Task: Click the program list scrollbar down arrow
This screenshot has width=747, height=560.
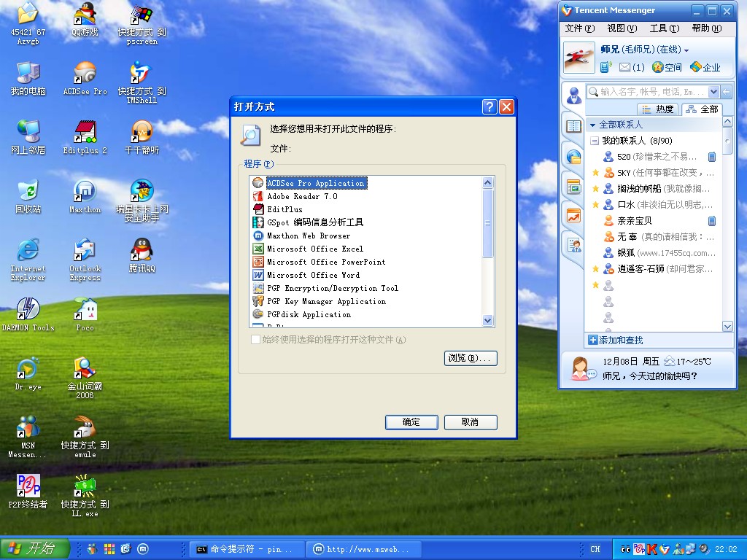Action: 488,321
